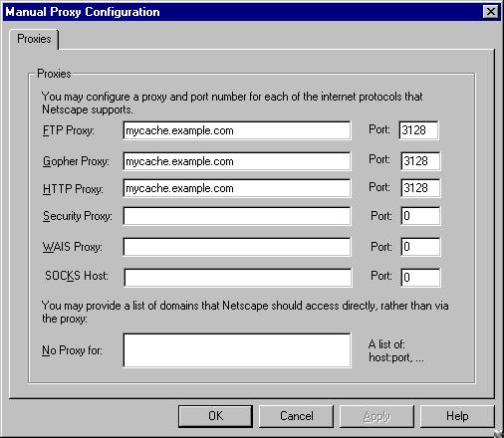Select the Security Proxy port field
Image resolution: width=504 pixels, height=438 pixels.
(420, 216)
